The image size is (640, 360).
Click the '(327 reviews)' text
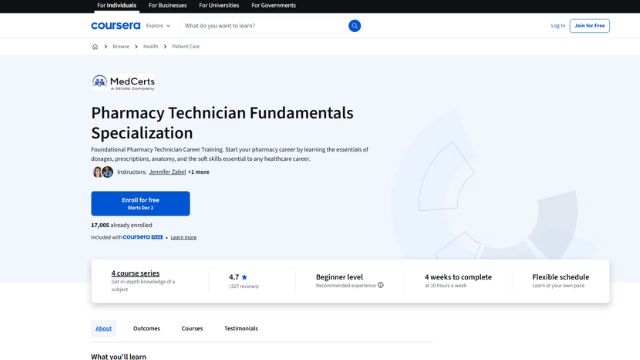(x=244, y=286)
